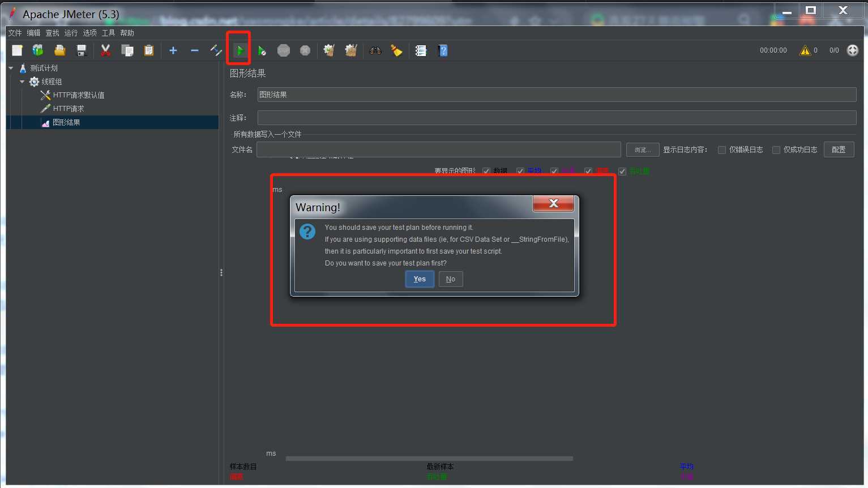The image size is (868, 488).
Task: Open the 帮助 menu
Action: coord(127,33)
